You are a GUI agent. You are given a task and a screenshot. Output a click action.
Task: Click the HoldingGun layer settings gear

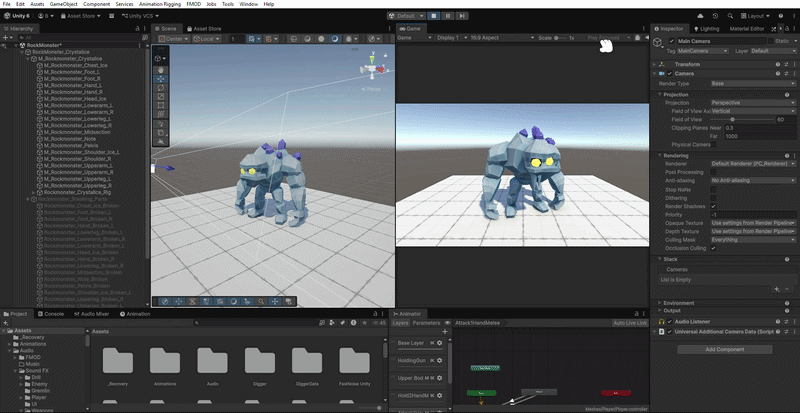(x=439, y=360)
